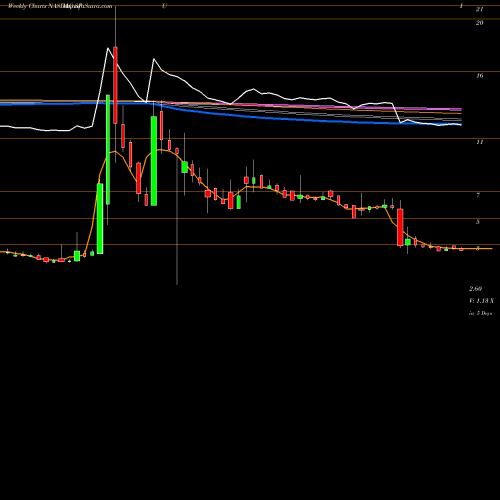Click the 'Weekly Charts' title text
The image size is (500, 500).
pyautogui.click(x=27, y=6)
